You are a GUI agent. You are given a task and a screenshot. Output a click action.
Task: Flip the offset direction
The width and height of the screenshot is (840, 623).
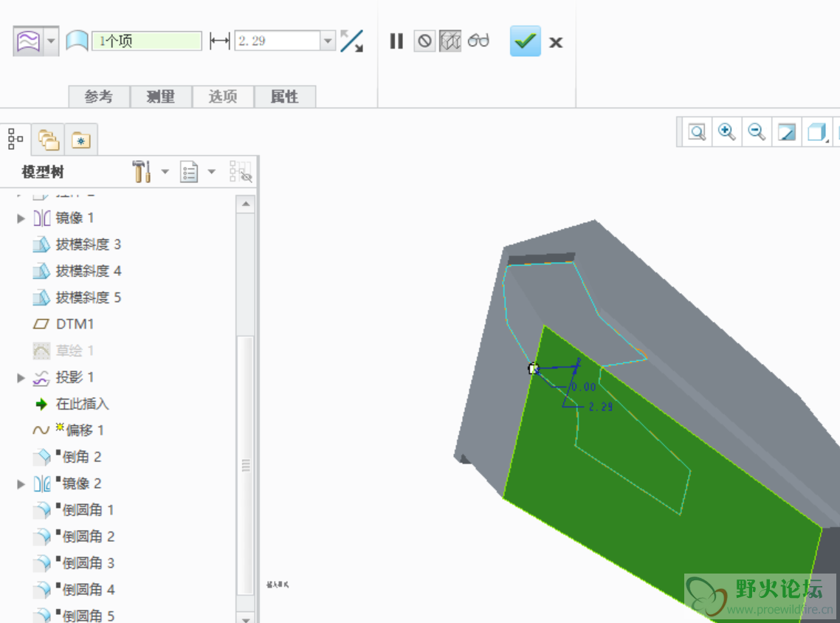pos(352,41)
